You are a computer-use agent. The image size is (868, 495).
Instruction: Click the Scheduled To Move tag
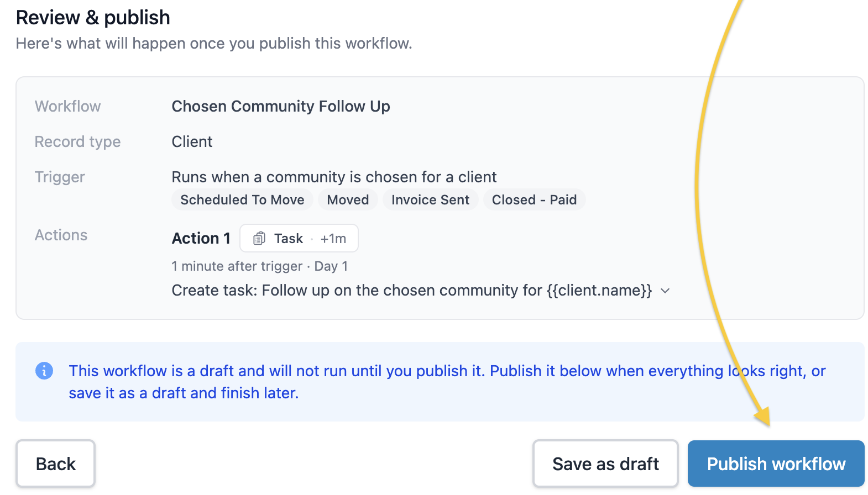(x=242, y=199)
